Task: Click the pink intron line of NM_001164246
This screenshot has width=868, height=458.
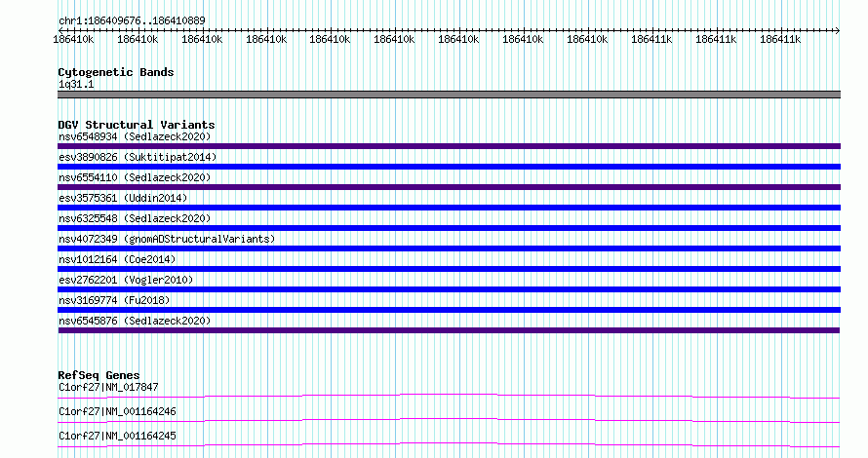Action: 449,419
